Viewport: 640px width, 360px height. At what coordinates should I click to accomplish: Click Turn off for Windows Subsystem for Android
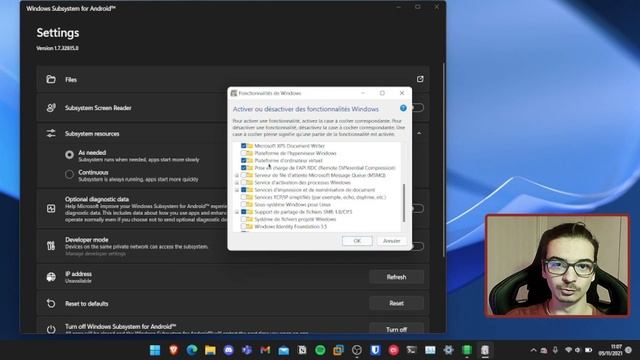point(396,329)
